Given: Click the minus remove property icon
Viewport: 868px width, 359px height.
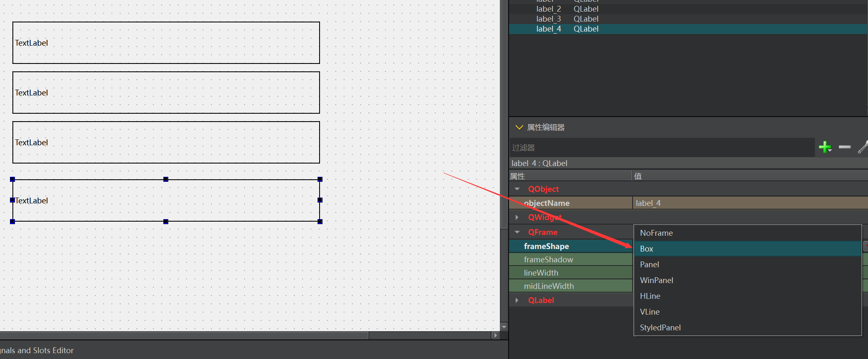Looking at the screenshot, I should [x=844, y=147].
